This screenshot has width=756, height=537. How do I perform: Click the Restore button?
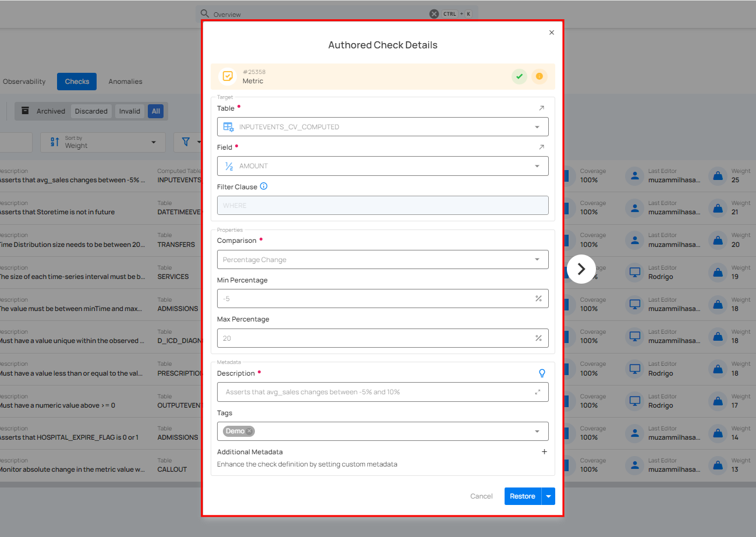tap(523, 496)
